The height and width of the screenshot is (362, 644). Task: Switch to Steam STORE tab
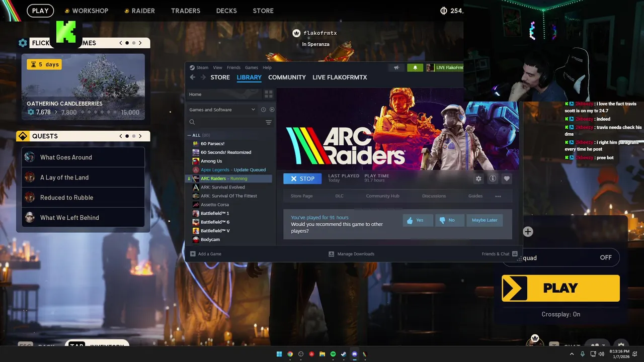click(220, 77)
